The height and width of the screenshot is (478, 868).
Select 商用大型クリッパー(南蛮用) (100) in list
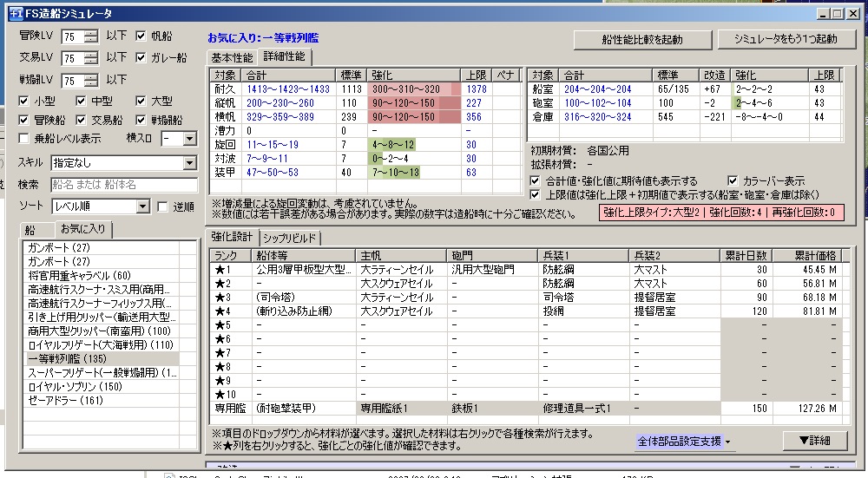click(100, 331)
